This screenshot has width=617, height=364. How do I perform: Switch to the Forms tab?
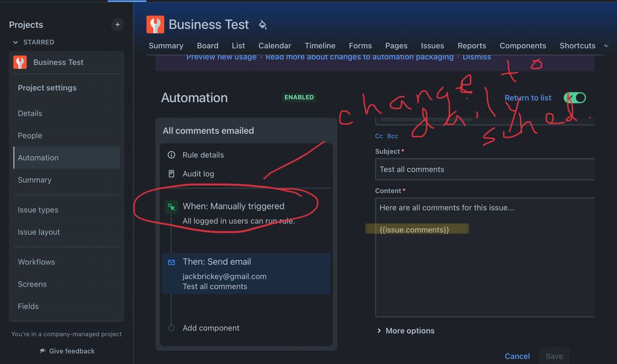pyautogui.click(x=360, y=46)
